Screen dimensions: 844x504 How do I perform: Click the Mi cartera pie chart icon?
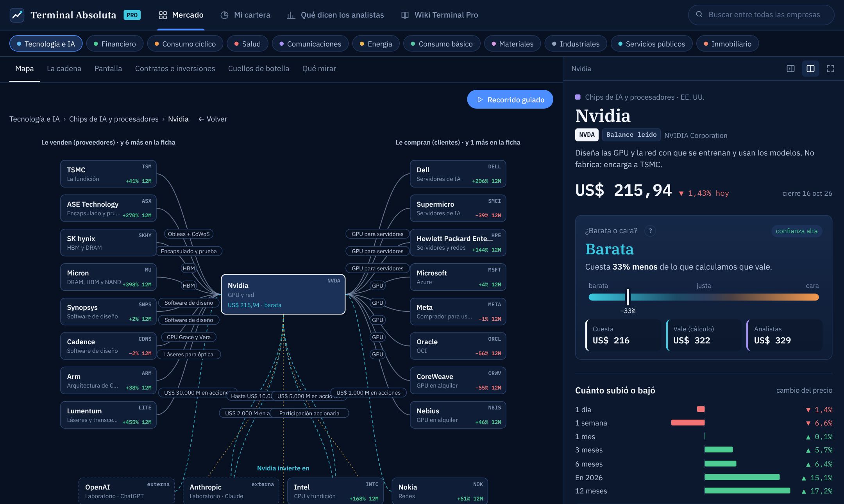coord(224,15)
